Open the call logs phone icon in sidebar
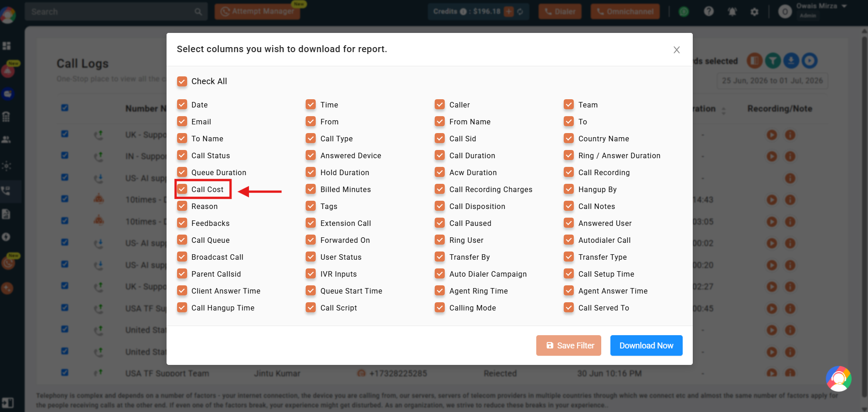The height and width of the screenshot is (412, 868). click(6, 191)
